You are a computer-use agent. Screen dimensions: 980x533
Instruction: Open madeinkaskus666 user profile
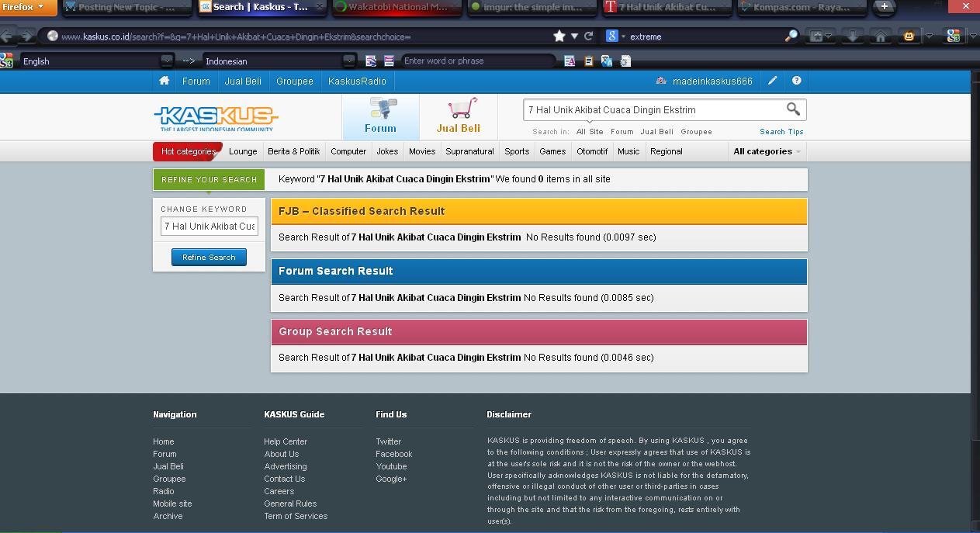coord(712,81)
